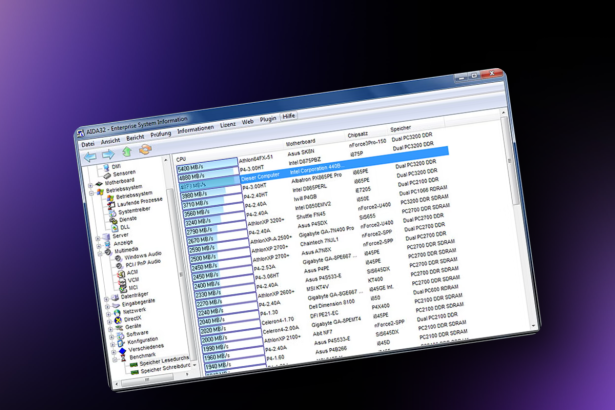Image resolution: width=615 pixels, height=410 pixels.
Task: Click the MCI icon in tree
Action: (x=123, y=289)
